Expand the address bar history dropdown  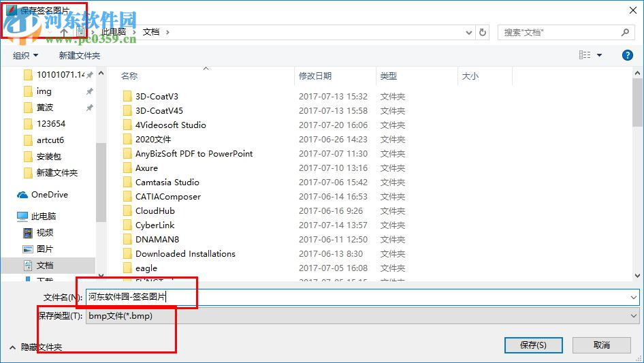tap(468, 33)
